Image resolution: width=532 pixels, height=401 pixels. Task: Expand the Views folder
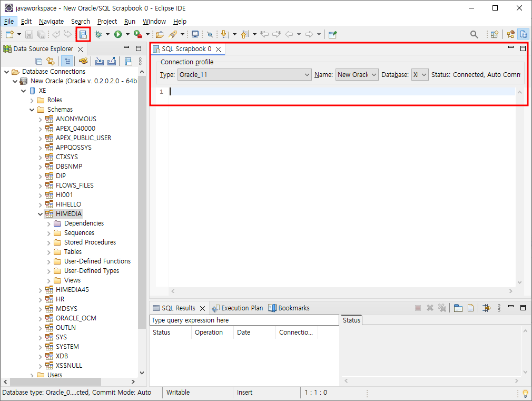click(x=48, y=280)
